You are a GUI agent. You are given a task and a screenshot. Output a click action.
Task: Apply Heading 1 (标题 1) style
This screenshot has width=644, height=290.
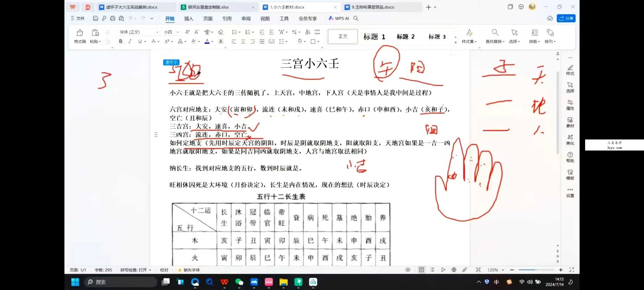pyautogui.click(x=374, y=37)
